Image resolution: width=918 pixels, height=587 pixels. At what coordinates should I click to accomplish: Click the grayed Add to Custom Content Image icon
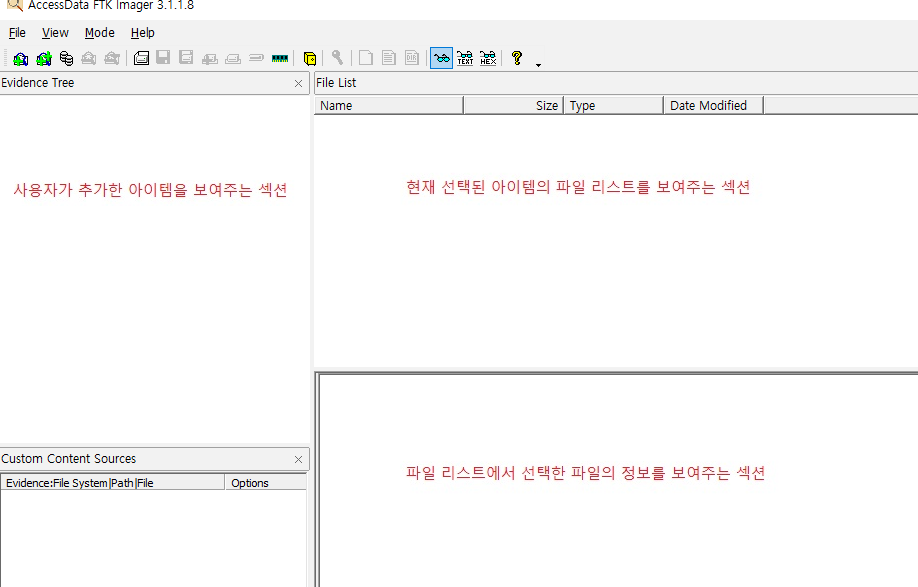pos(210,59)
